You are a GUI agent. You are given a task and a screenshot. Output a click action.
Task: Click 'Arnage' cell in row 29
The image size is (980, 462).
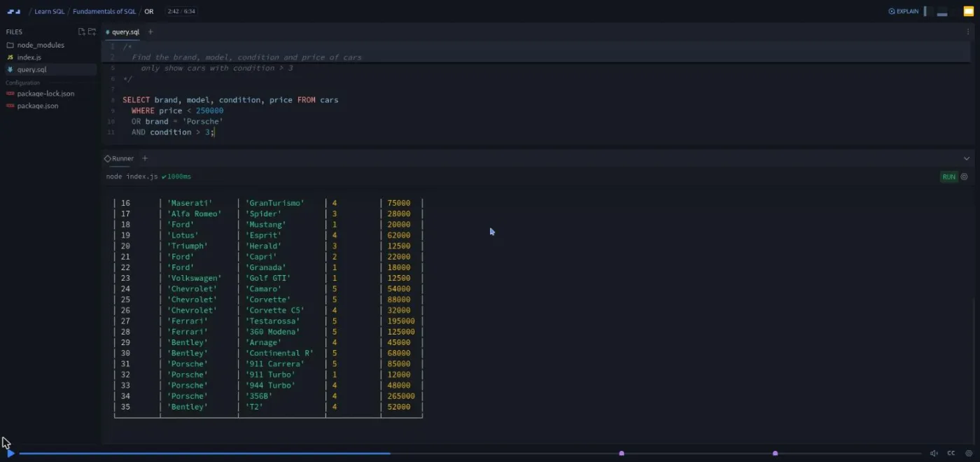pos(263,342)
